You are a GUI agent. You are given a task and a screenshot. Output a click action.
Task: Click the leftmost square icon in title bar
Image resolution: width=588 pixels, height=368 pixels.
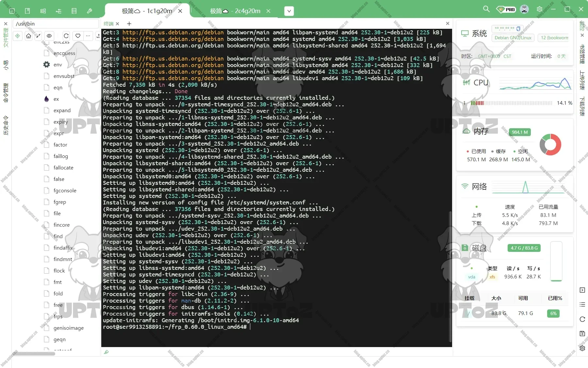12,11
